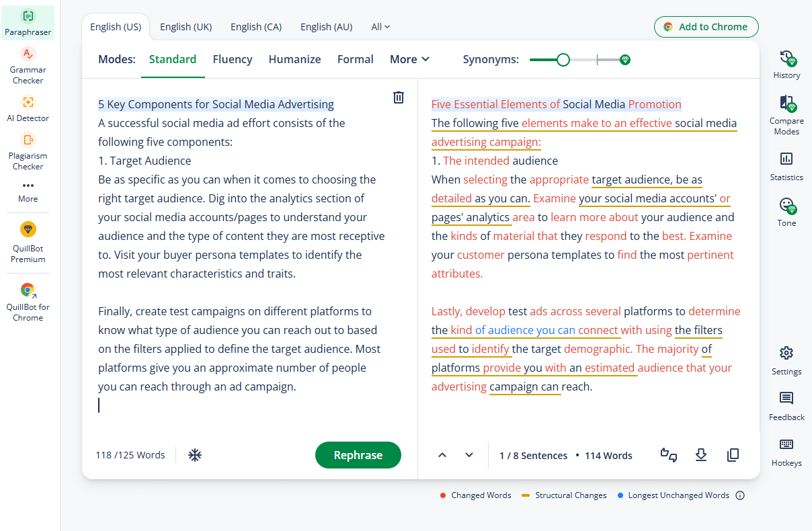Screen dimensions: 812x531
Task: Click the premium diamond at slider end
Action: pos(624,60)
